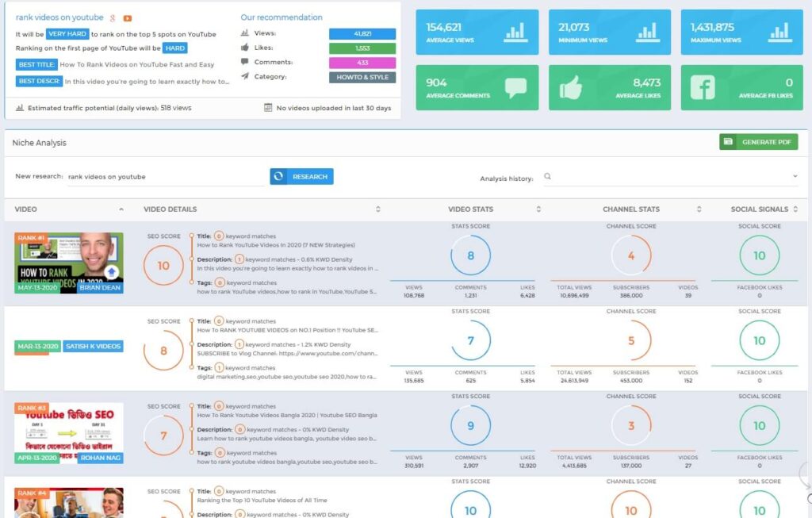Click the Our recommendation heading
The height and width of the screenshot is (518, 812).
[x=282, y=17]
